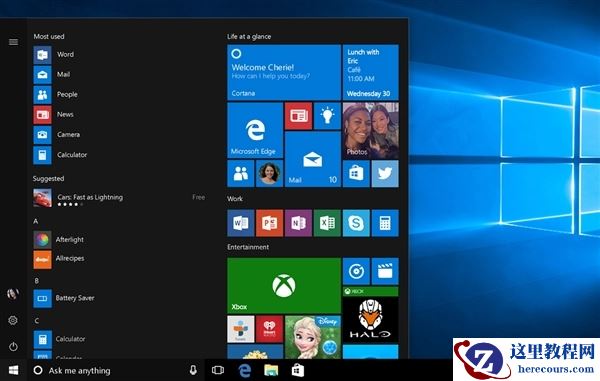Click the Power button icon
This screenshot has height=381, width=600.
(13, 347)
